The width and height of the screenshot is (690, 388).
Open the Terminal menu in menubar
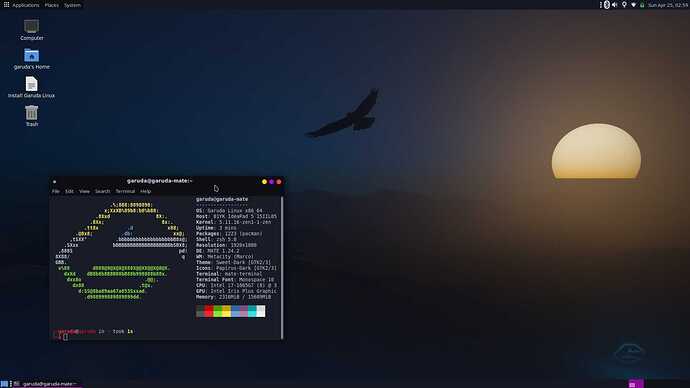[125, 191]
